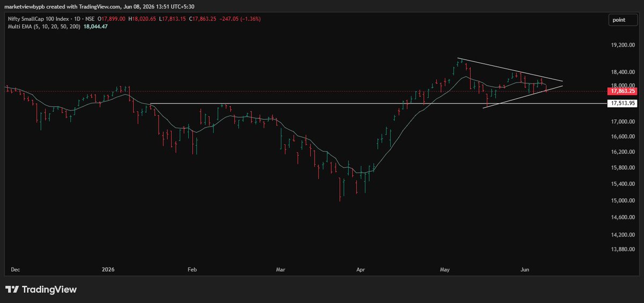Click the 13,880.00 price axis label

(x=624, y=249)
